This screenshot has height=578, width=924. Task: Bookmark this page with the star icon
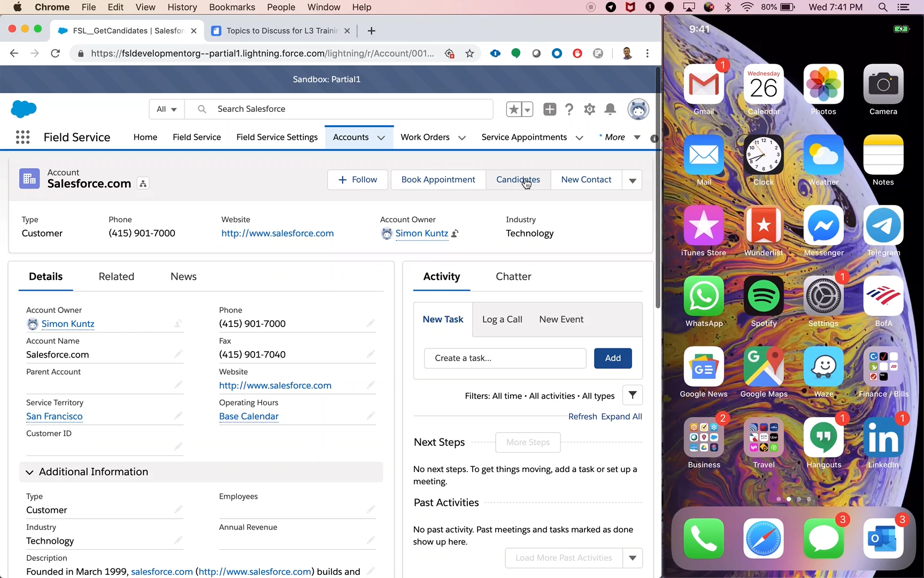[x=469, y=54]
